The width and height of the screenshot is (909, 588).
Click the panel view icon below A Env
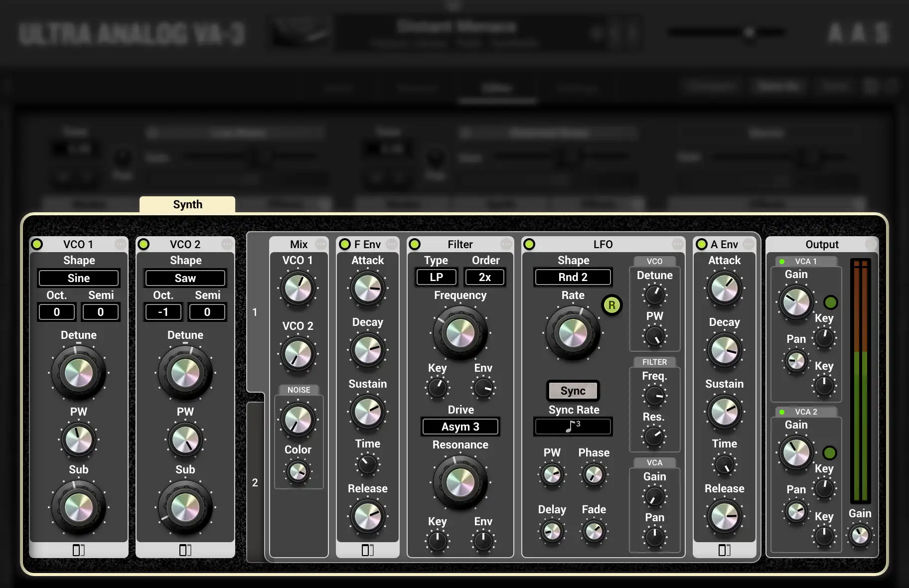(724, 550)
